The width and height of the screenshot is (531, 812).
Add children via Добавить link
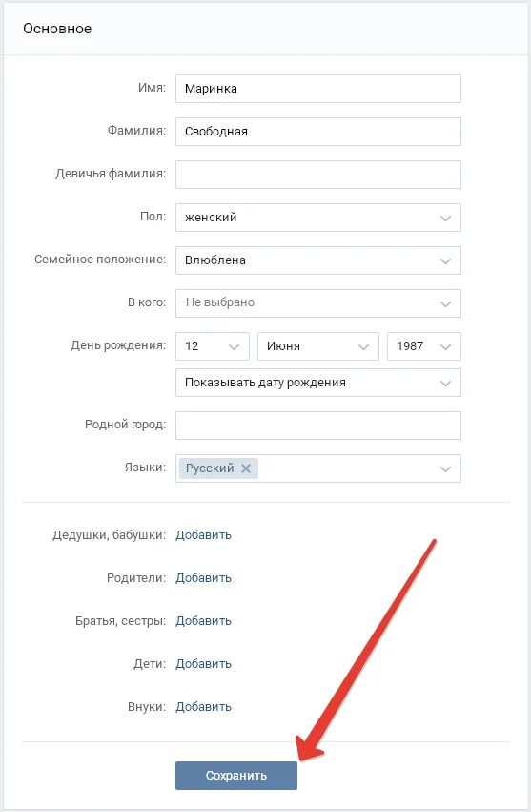203,664
